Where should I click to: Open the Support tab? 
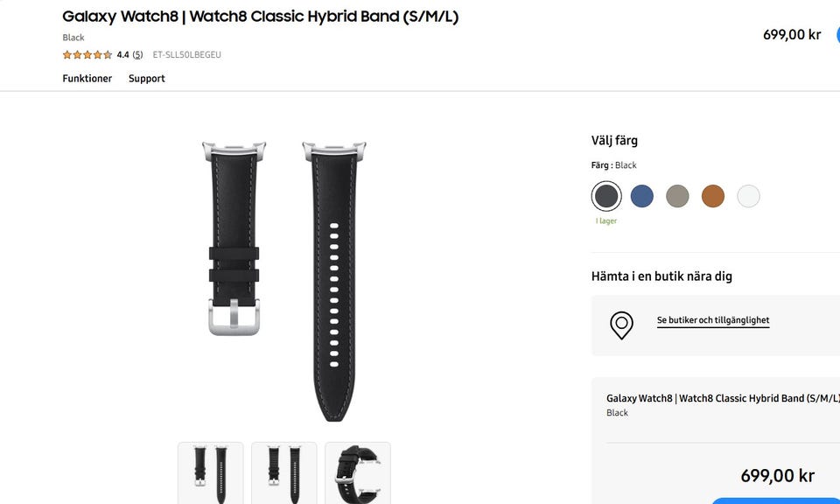pyautogui.click(x=147, y=78)
